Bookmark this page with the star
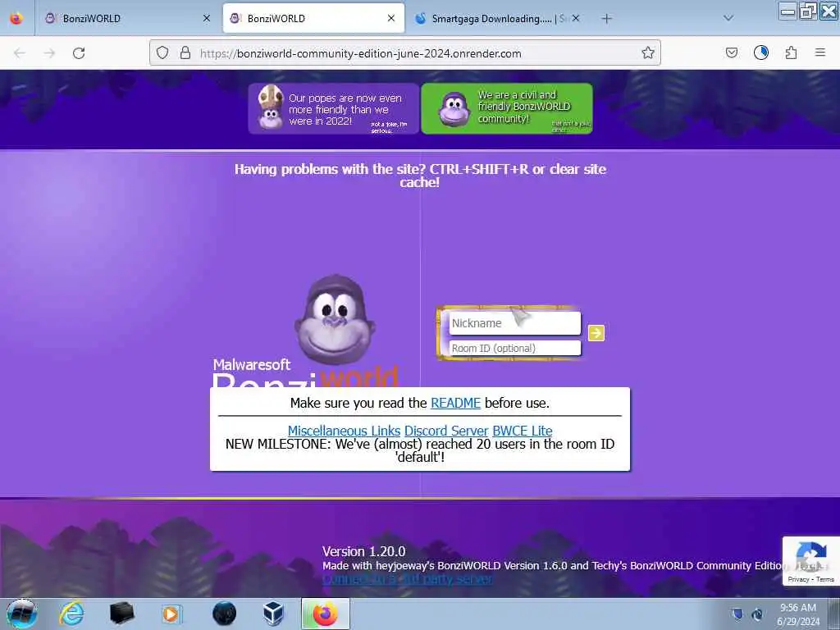Screen dimensions: 840x630 [x=648, y=52]
